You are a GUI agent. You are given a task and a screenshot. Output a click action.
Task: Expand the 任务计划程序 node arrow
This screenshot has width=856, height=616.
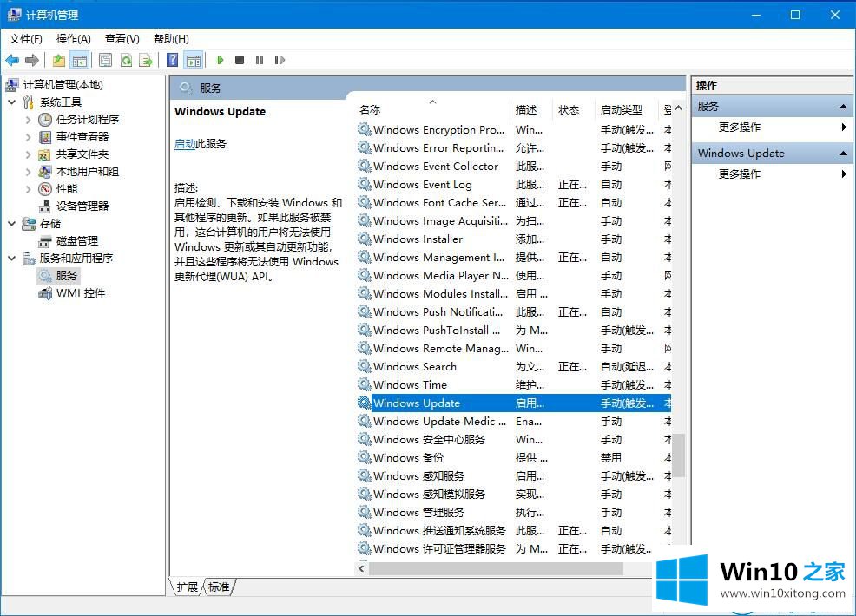[29, 120]
